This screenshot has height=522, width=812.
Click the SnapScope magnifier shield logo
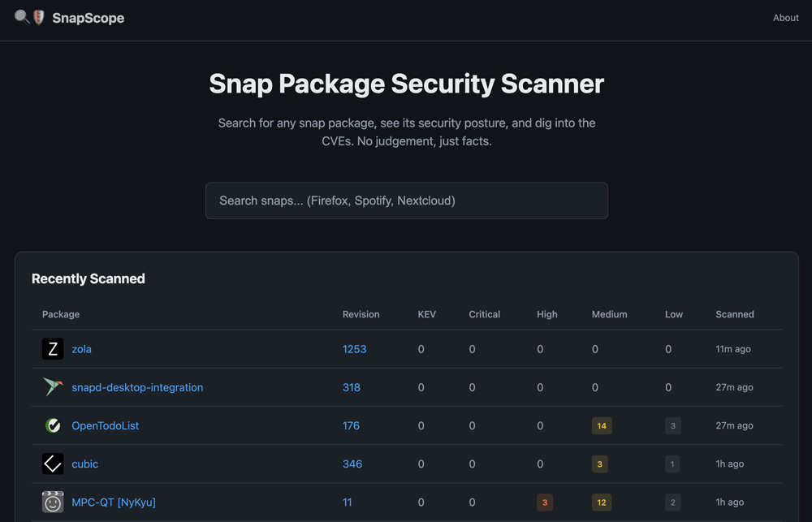click(x=29, y=17)
